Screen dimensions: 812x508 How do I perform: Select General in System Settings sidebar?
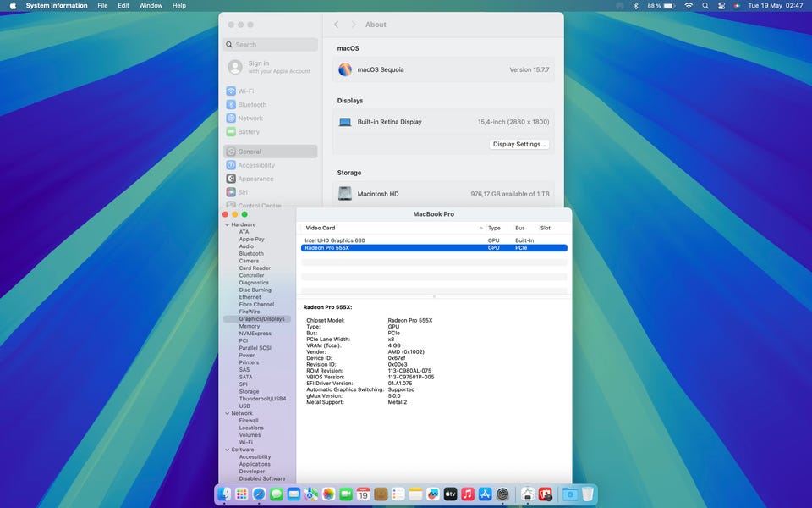(271, 152)
